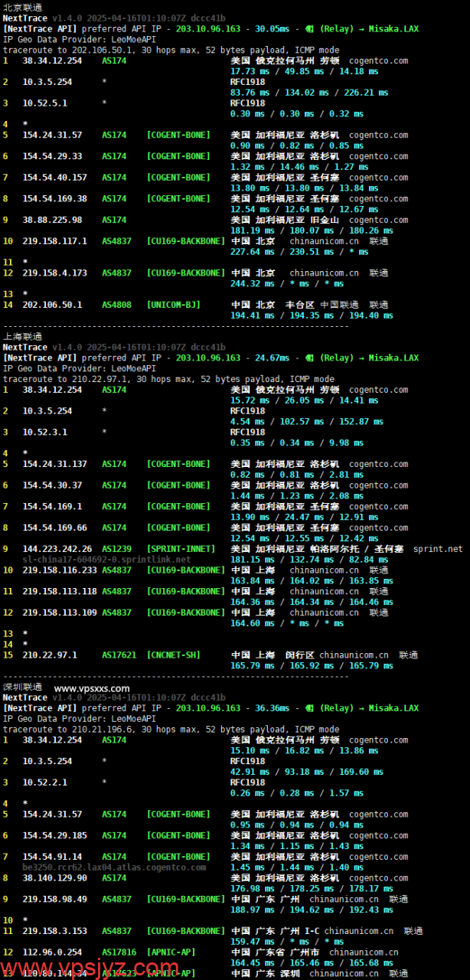Screen dimensions: 470x980
Task: Select the 36.36ms API latency value
Action: point(272,708)
